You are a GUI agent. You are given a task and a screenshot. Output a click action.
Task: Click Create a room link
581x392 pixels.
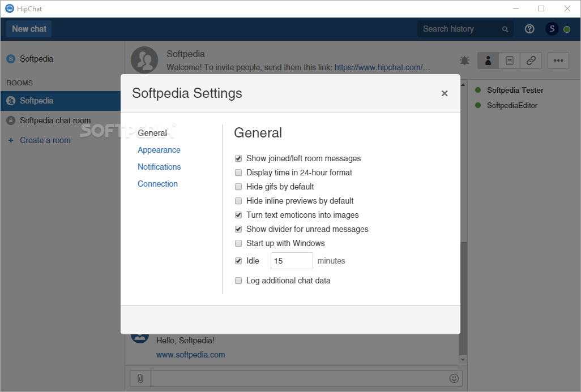coord(45,140)
